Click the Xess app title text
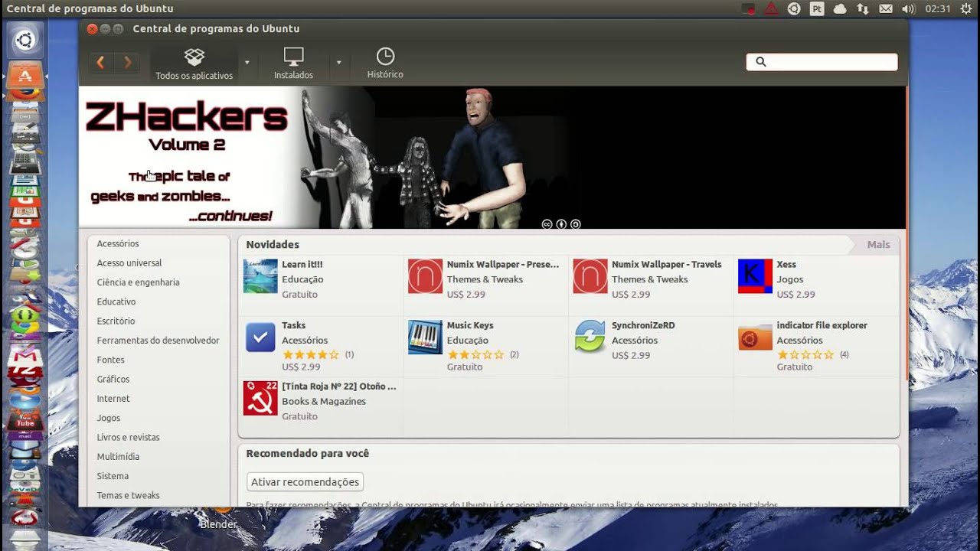 point(786,265)
